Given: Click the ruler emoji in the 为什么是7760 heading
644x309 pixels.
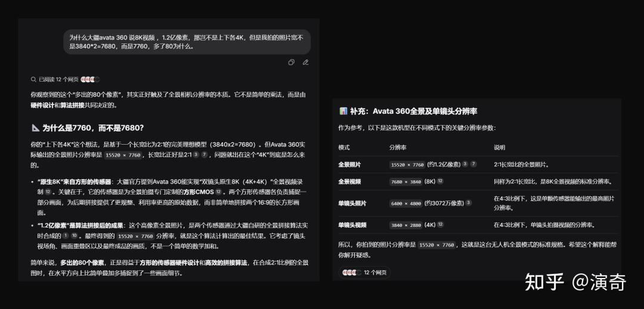Looking at the screenshot, I should click(35, 128).
